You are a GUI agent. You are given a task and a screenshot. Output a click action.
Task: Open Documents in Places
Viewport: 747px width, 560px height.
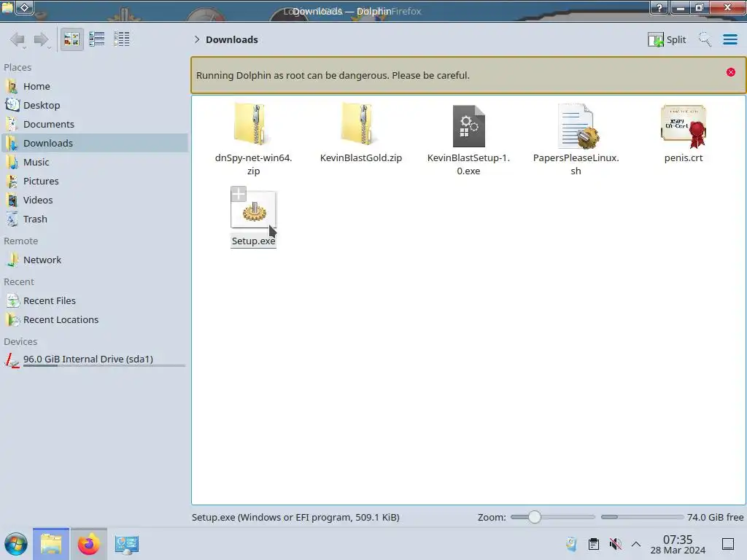[94, 124]
